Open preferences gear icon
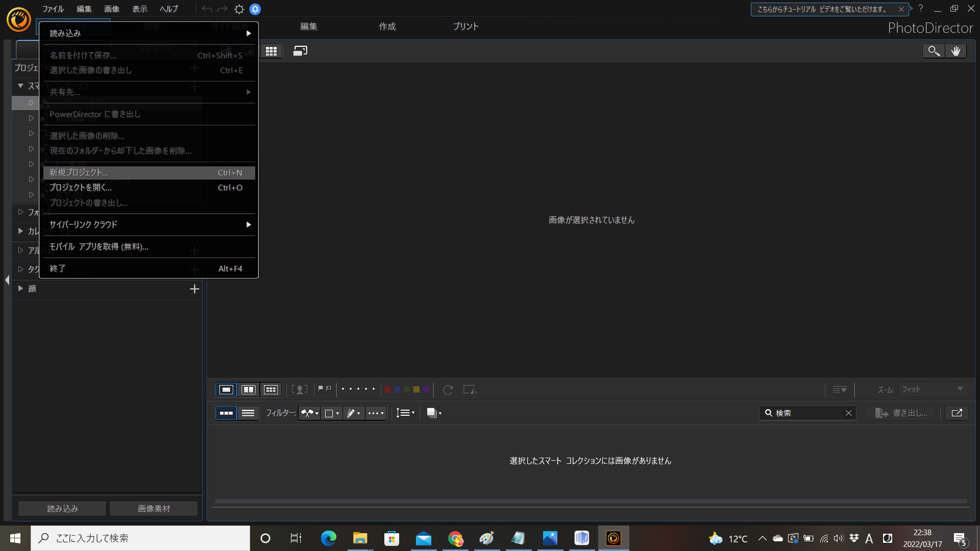Viewport: 980px width, 551px height. pos(239,9)
